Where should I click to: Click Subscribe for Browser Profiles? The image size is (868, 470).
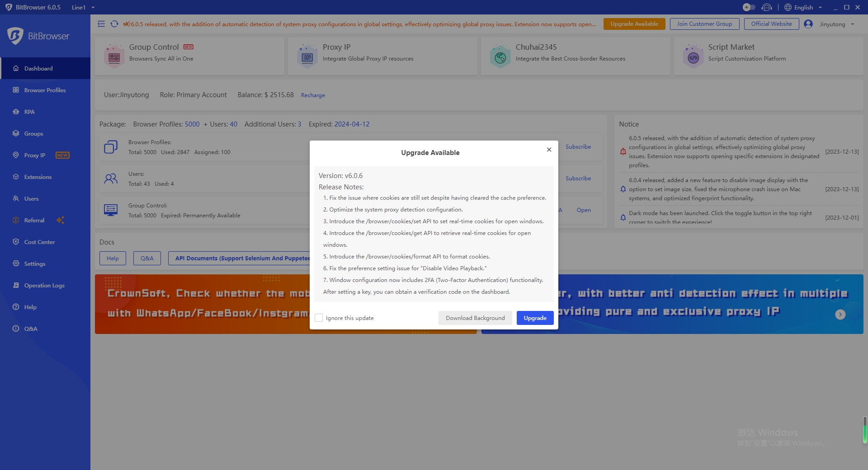(578, 147)
